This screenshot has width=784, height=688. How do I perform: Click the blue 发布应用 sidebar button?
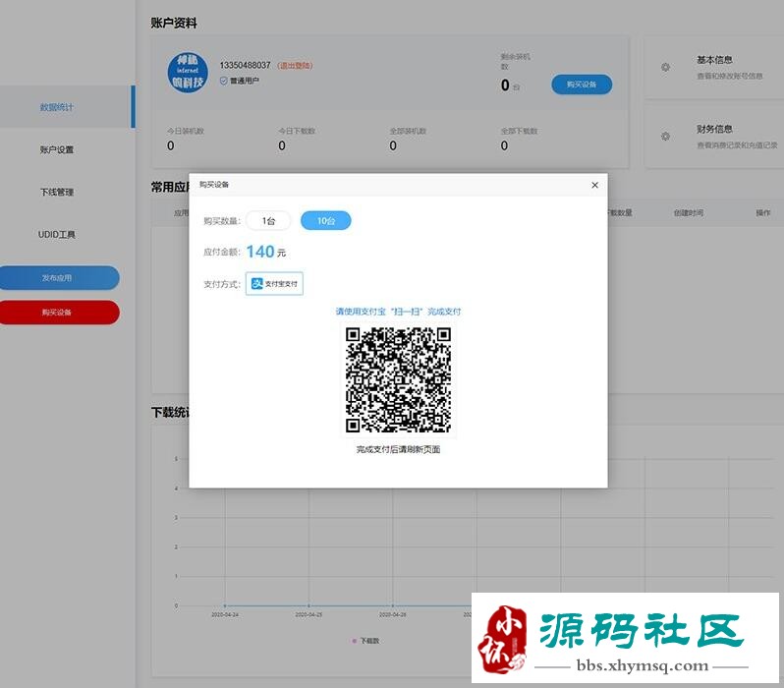pyautogui.click(x=58, y=278)
